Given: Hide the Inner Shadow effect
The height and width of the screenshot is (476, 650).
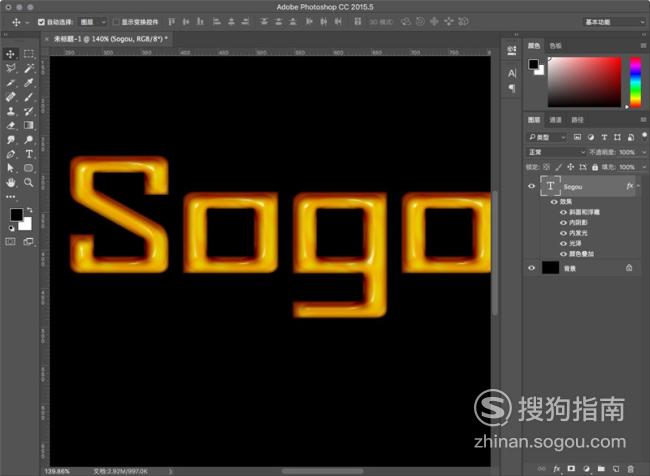Looking at the screenshot, I should [563, 223].
